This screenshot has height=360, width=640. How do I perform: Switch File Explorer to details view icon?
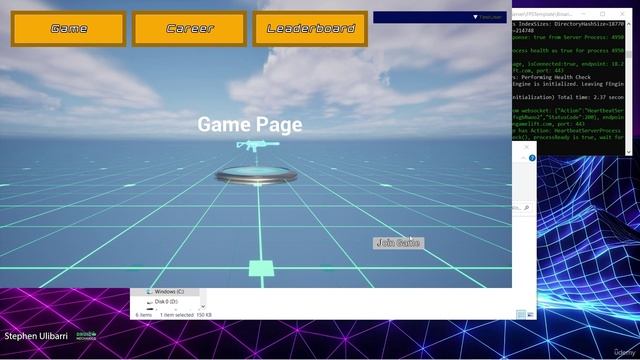coord(521,314)
